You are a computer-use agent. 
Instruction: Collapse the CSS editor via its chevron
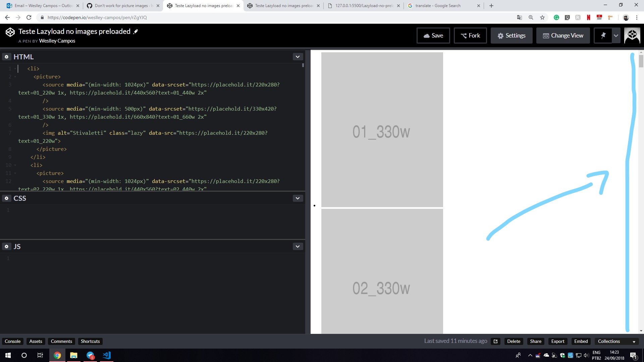tap(298, 198)
